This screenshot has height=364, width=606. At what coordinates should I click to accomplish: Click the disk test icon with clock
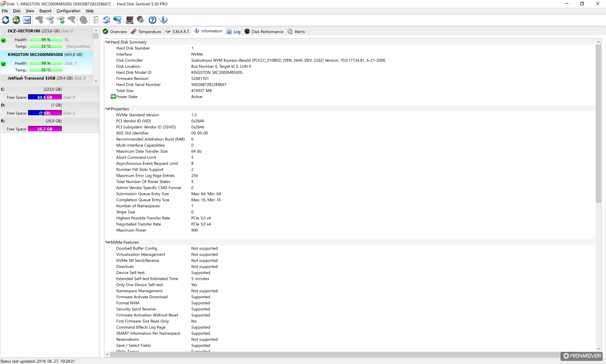coord(50,20)
